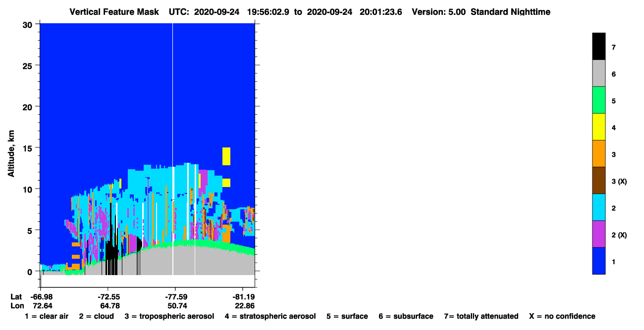Click the 'Standard Nighttime' text

[510, 12]
